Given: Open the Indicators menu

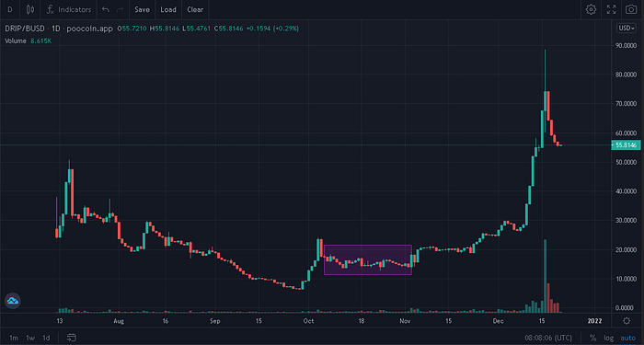Looking at the screenshot, I should click(69, 9).
